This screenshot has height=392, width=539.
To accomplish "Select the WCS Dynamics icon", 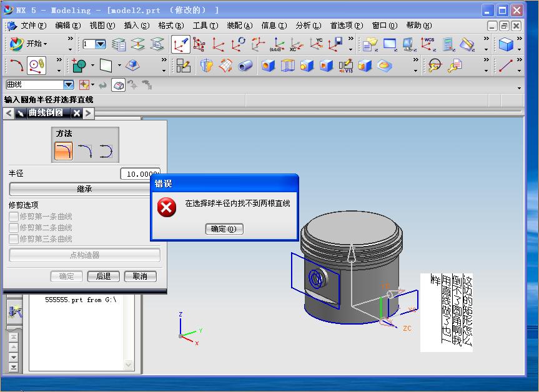I will [x=199, y=45].
